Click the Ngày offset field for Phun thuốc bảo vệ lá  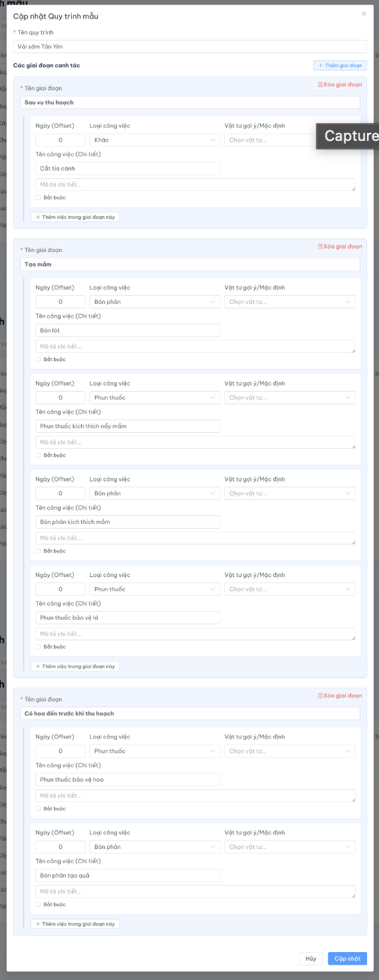tap(61, 589)
